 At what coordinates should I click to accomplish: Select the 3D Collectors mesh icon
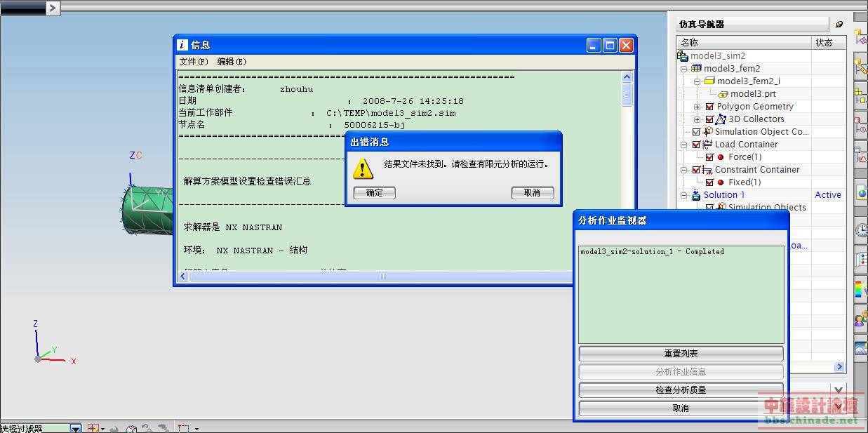point(721,119)
